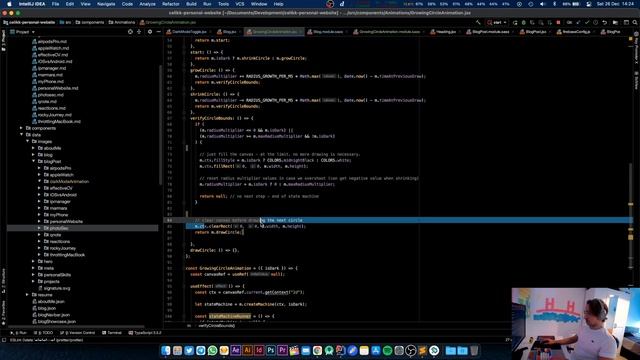
Task: Open Sublime Text from the dock
Action: tap(422, 350)
